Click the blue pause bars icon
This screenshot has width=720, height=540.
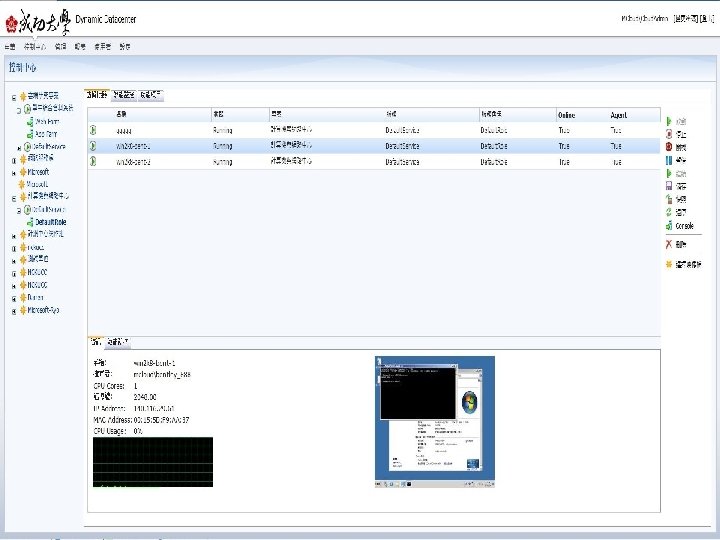click(x=669, y=160)
